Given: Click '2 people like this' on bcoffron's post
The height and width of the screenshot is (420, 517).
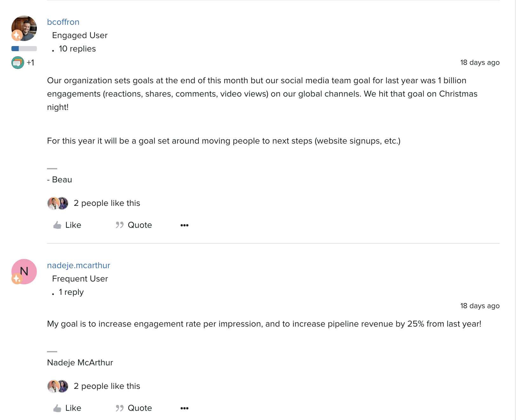Looking at the screenshot, I should (107, 203).
